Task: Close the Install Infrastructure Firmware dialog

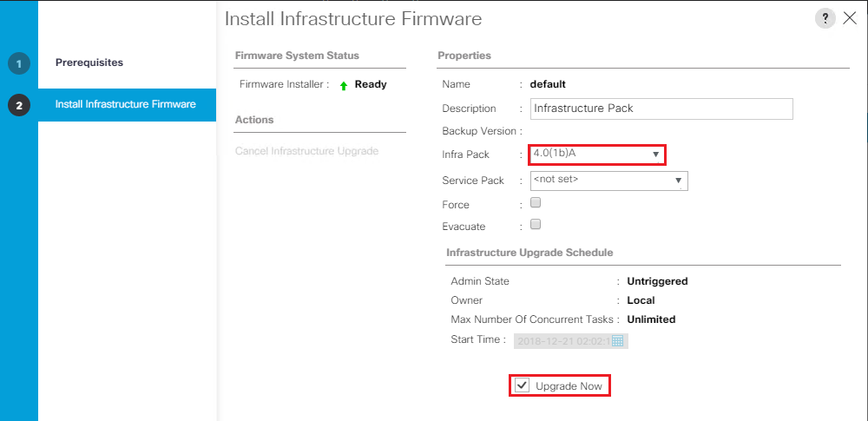Action: point(849,19)
